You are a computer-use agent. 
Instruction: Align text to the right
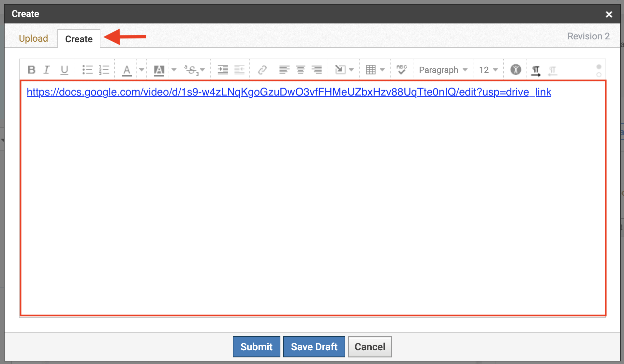(x=317, y=70)
